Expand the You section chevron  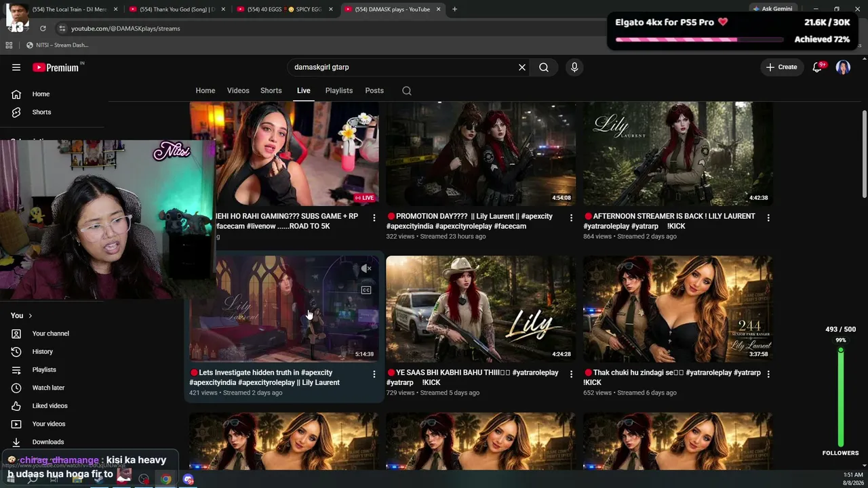[x=30, y=316]
